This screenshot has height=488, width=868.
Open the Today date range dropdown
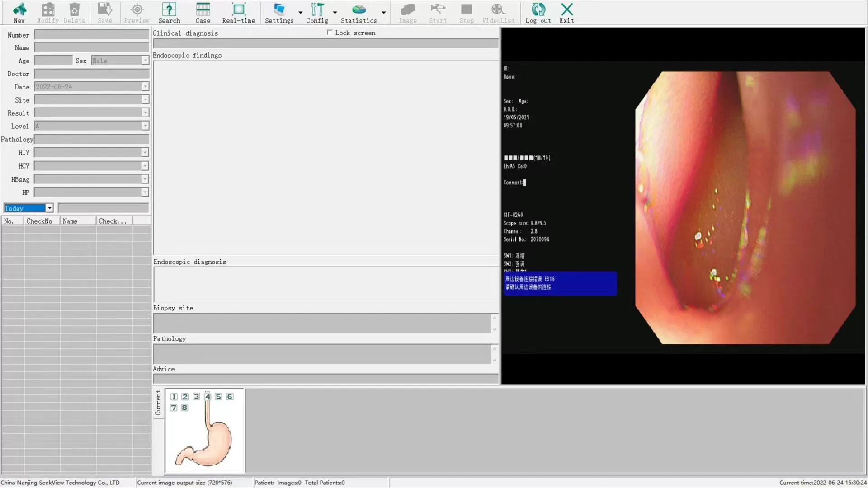pyautogui.click(x=49, y=208)
